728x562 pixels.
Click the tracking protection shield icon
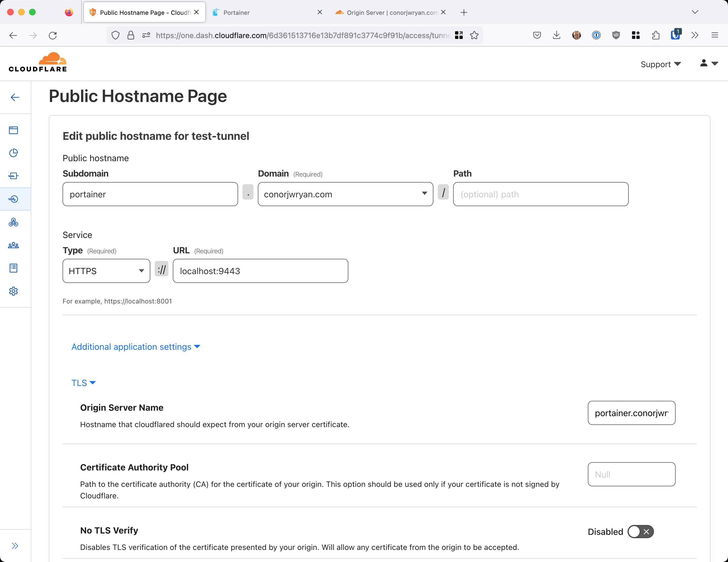click(115, 35)
